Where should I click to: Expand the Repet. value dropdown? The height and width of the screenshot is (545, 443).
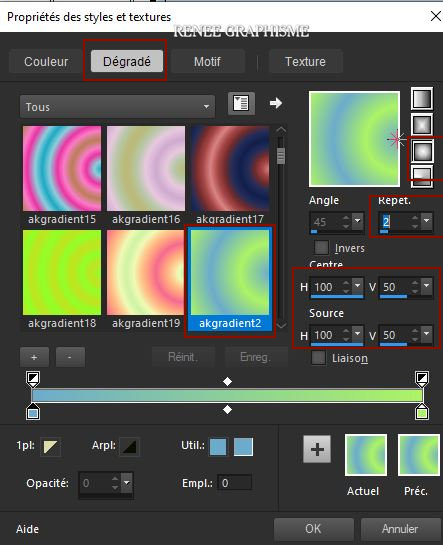(x=426, y=220)
